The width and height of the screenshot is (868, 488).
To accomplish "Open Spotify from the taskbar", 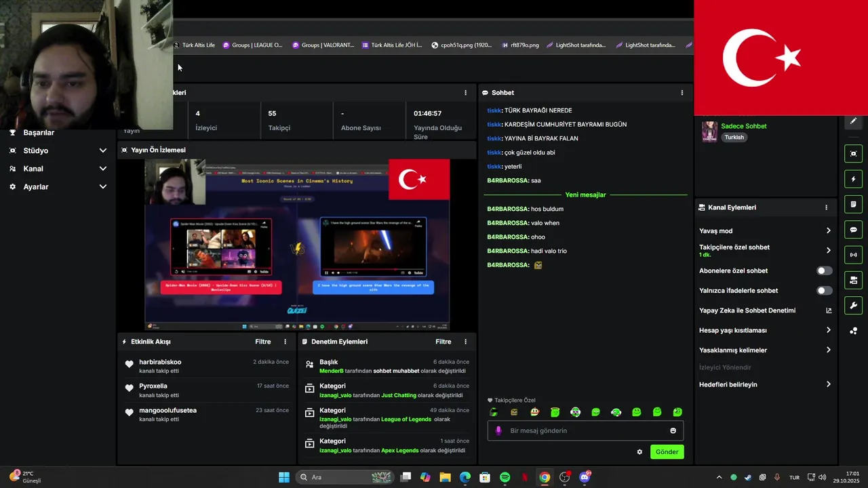I will (x=505, y=477).
